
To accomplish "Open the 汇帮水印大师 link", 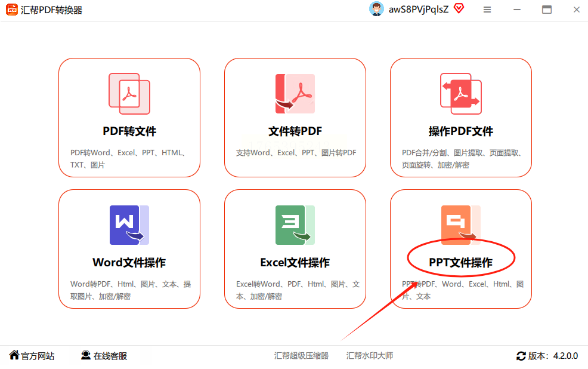I will (370, 356).
